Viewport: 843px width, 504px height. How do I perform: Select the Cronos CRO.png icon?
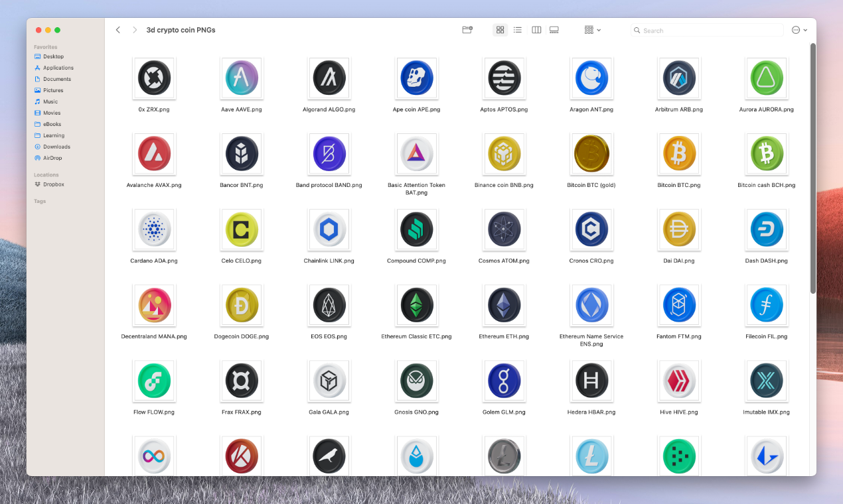(x=591, y=229)
